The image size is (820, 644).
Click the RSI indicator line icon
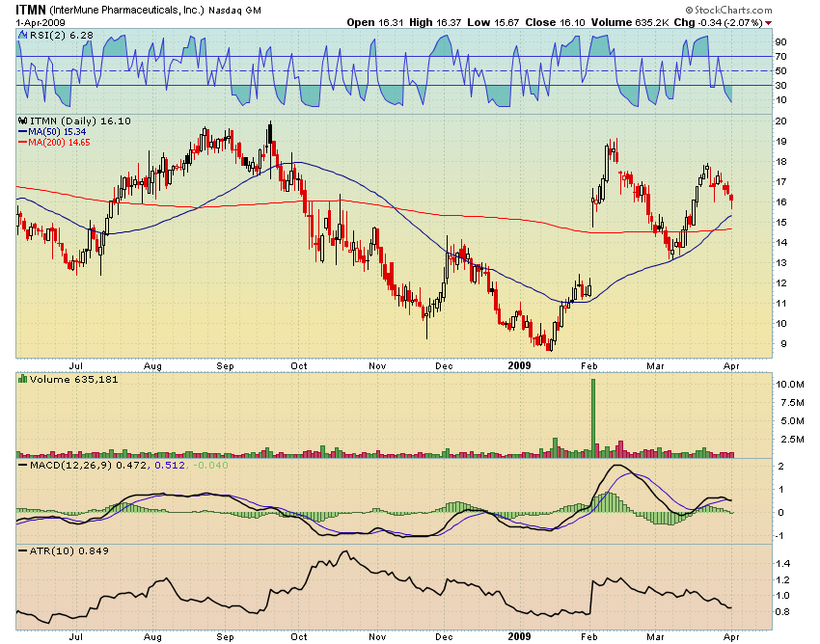point(22,35)
